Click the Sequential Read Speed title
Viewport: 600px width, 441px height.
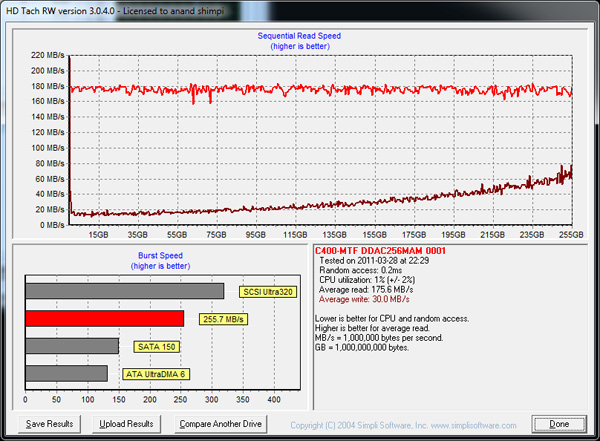tap(299, 36)
